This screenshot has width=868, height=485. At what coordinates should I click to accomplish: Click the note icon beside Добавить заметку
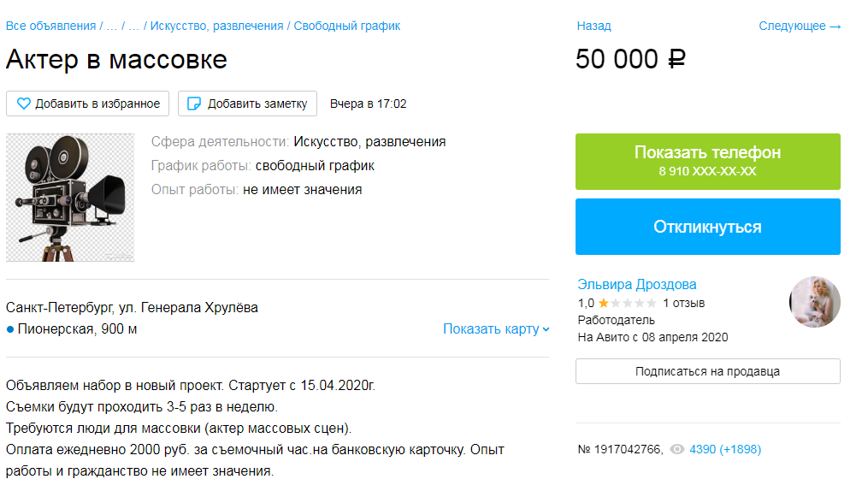click(194, 104)
